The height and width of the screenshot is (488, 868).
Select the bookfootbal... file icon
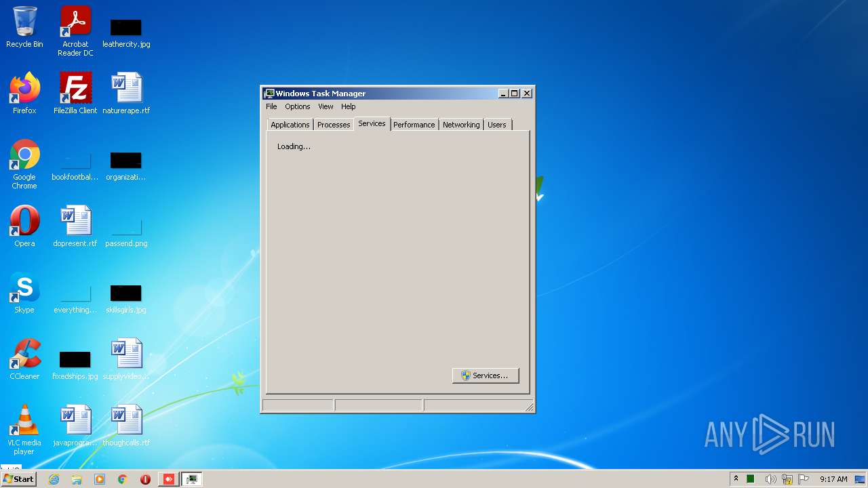click(x=75, y=167)
